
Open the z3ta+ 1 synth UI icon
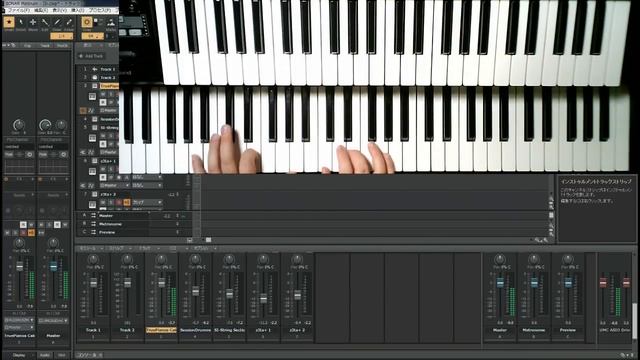pos(93,171)
